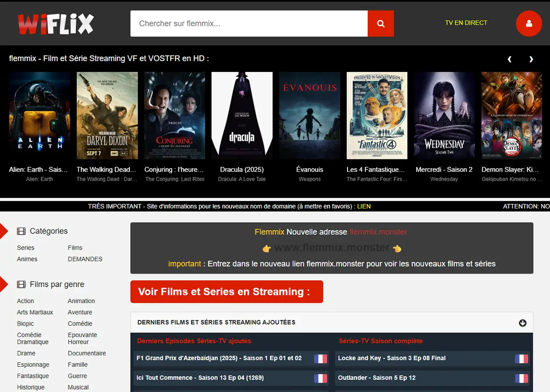Viewport: 550px width, 392px height.
Task: Focus the Chercher sur flemmix search field
Action: (x=249, y=24)
